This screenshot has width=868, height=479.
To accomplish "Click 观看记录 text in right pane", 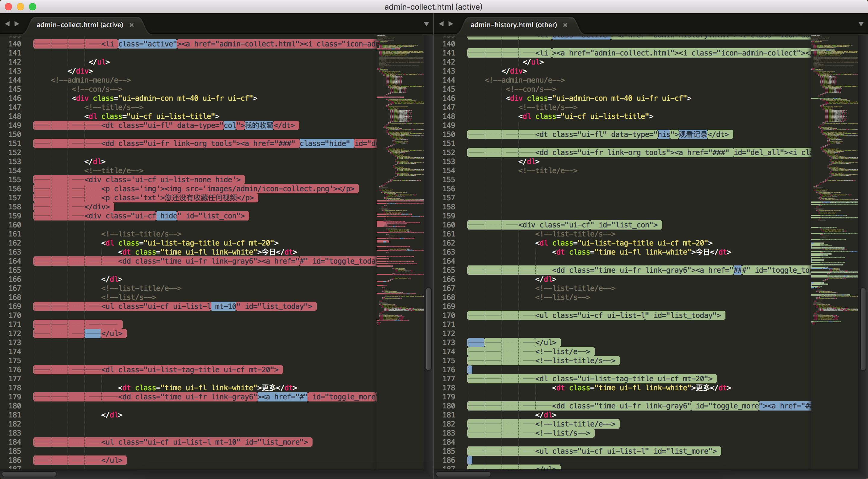I will [x=693, y=135].
